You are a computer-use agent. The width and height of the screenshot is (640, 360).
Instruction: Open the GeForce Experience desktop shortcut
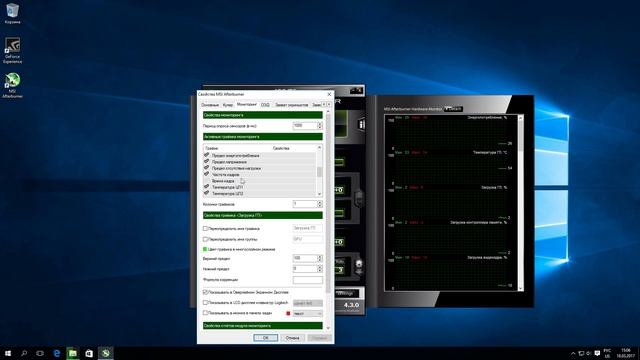click(12, 51)
